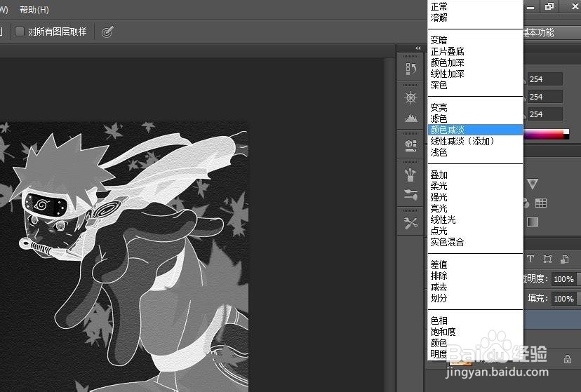Open the History panel icon
This screenshot has height=392, width=581.
(410, 69)
